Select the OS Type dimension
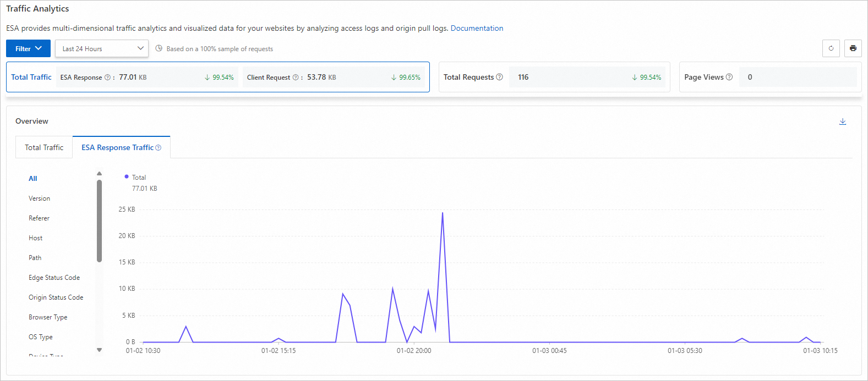Viewport: 868px width, 381px height. click(41, 337)
